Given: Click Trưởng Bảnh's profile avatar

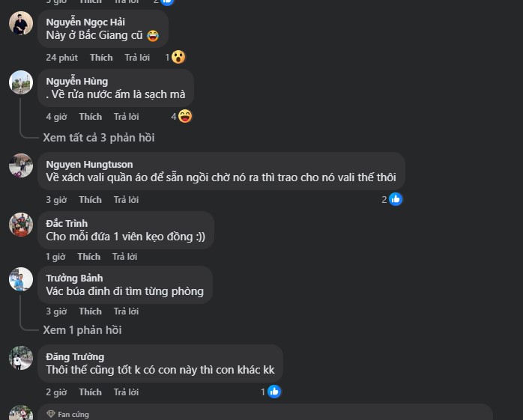Looking at the screenshot, I should click(x=21, y=279).
